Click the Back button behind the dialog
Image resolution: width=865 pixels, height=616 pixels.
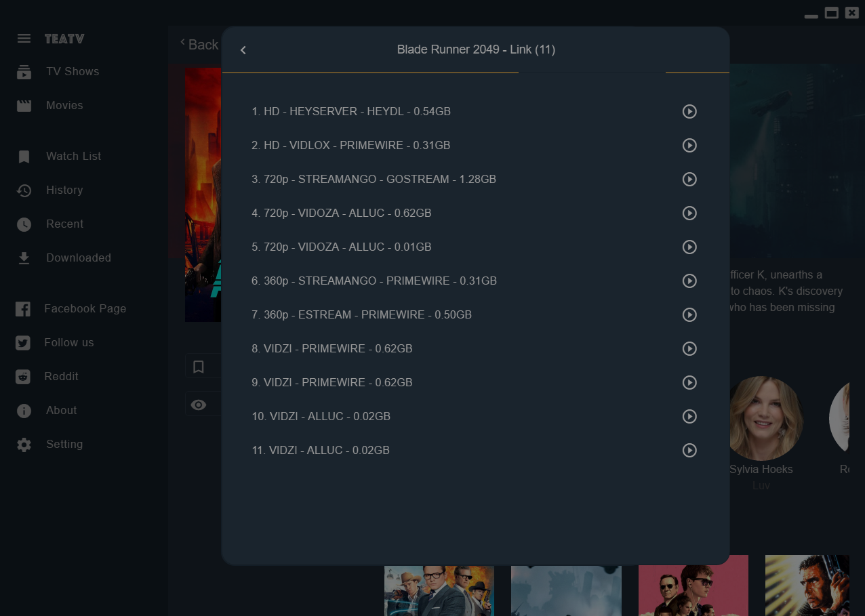tap(199, 44)
